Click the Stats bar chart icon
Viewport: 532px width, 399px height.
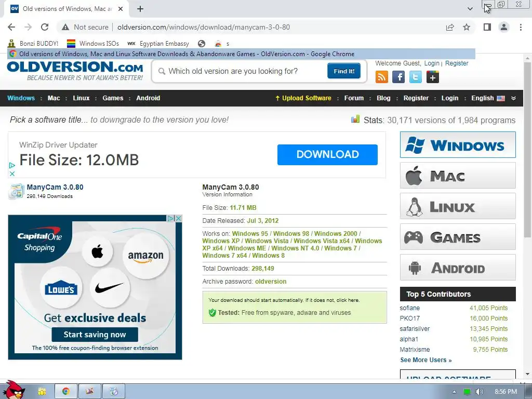(355, 119)
